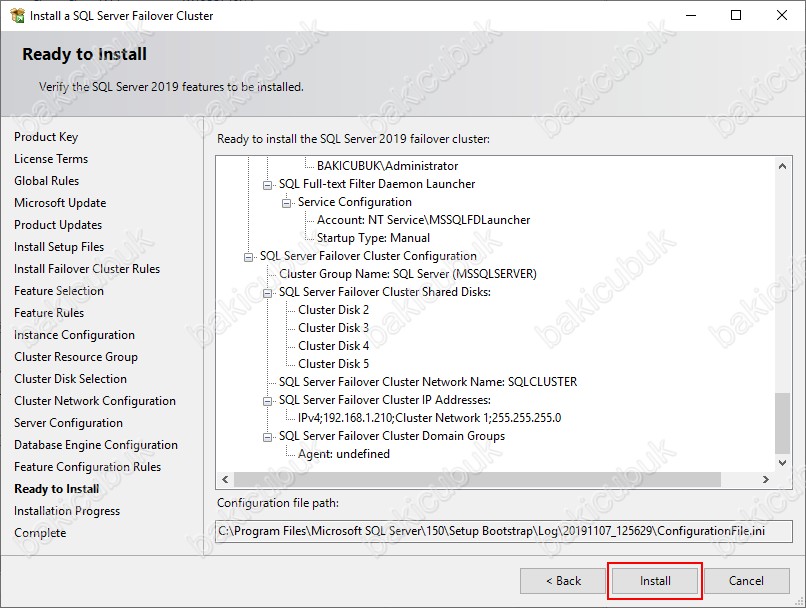Go back with the Back button
This screenshot has height=608, width=806.
point(563,581)
